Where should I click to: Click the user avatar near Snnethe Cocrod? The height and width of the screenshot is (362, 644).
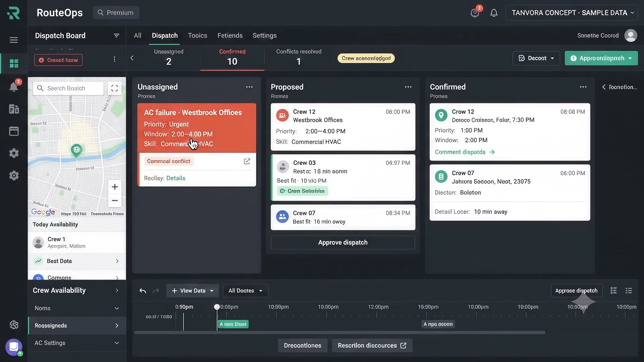coord(631,36)
